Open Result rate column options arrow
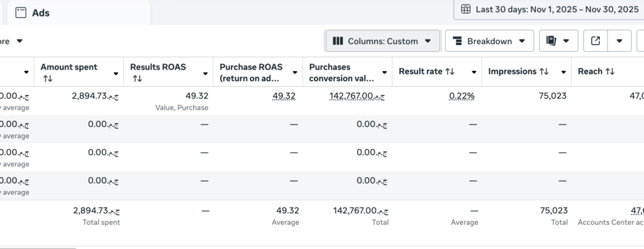Image resolution: width=644 pixels, height=249 pixels. click(474, 72)
